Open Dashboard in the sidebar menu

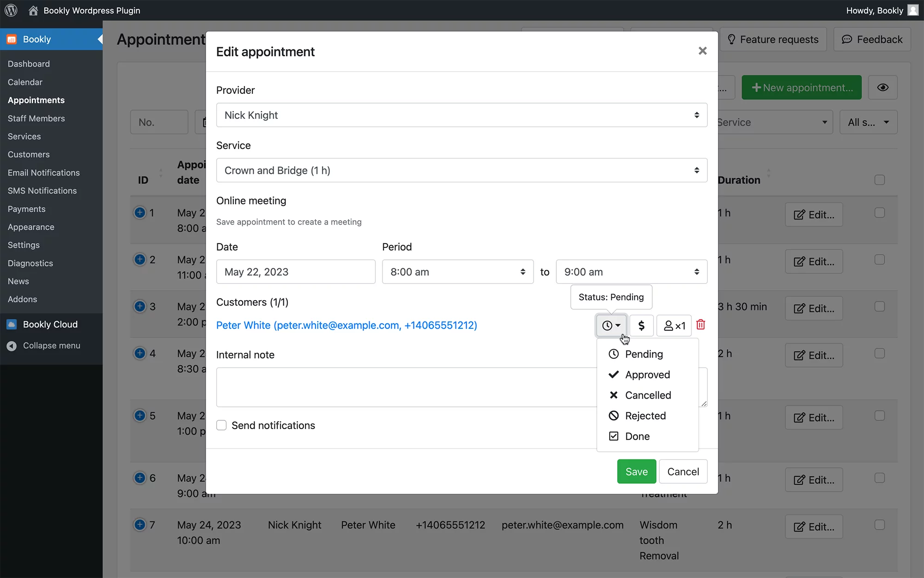pyautogui.click(x=29, y=64)
